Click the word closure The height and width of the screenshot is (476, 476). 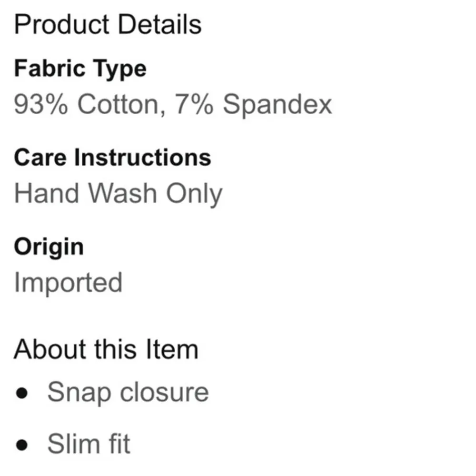(164, 392)
